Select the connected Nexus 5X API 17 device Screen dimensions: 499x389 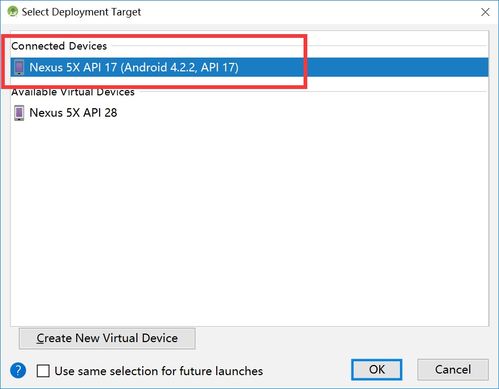[249, 67]
